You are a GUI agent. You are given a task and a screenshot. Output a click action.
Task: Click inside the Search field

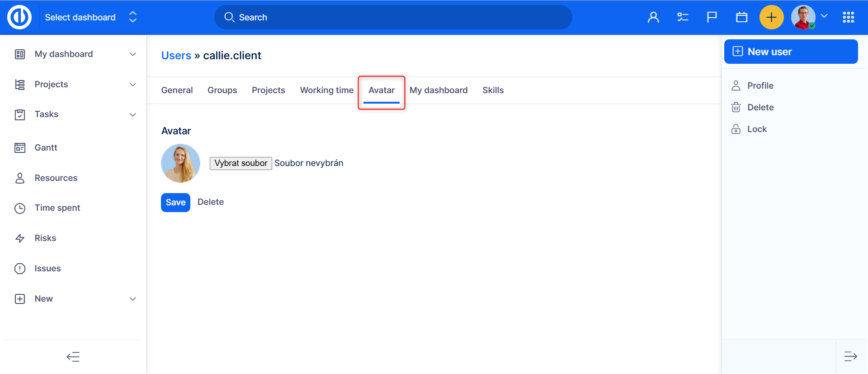393,17
